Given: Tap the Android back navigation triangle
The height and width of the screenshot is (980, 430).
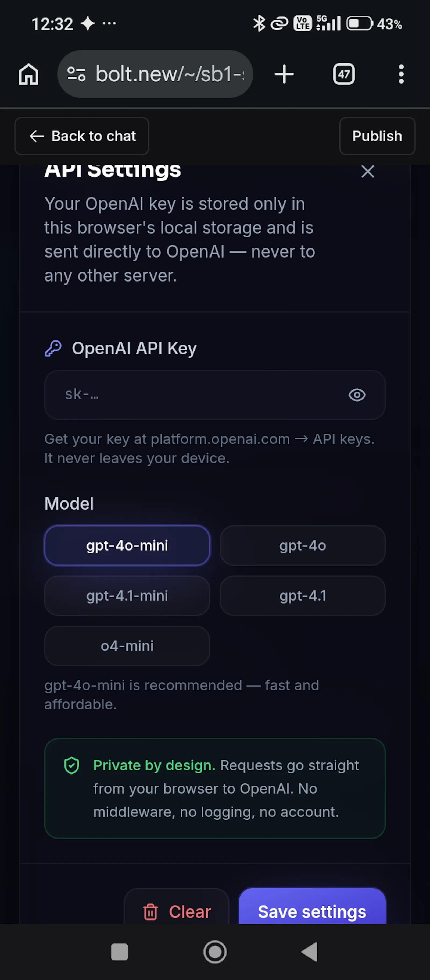Looking at the screenshot, I should pyautogui.click(x=310, y=952).
